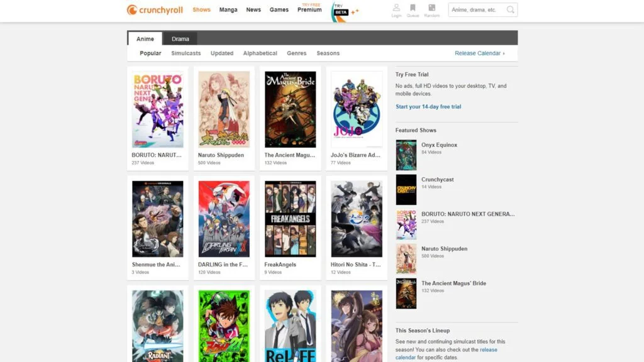This screenshot has height=362, width=644.
Task: Open the Manga menu
Action: coord(228,10)
